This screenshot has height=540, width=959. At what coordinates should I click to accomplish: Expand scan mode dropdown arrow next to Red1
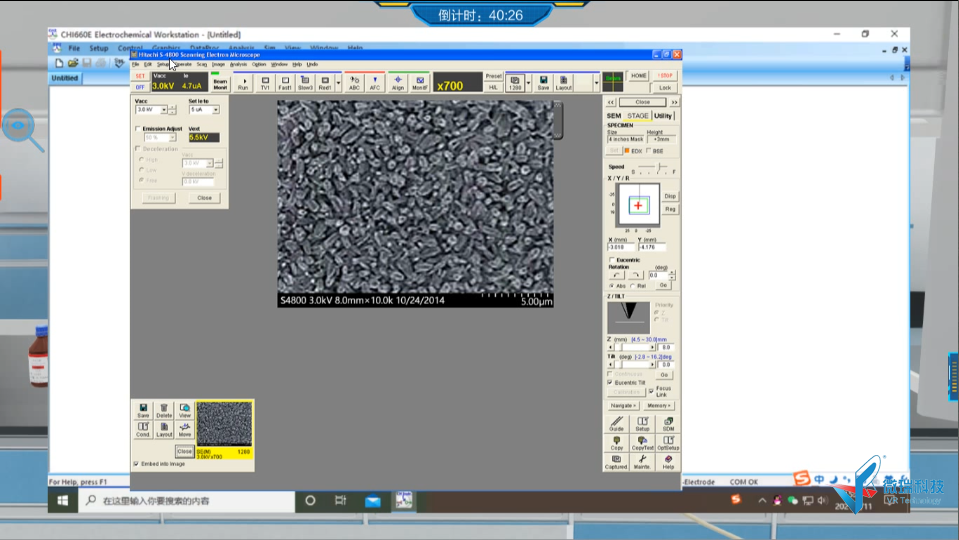point(338,83)
